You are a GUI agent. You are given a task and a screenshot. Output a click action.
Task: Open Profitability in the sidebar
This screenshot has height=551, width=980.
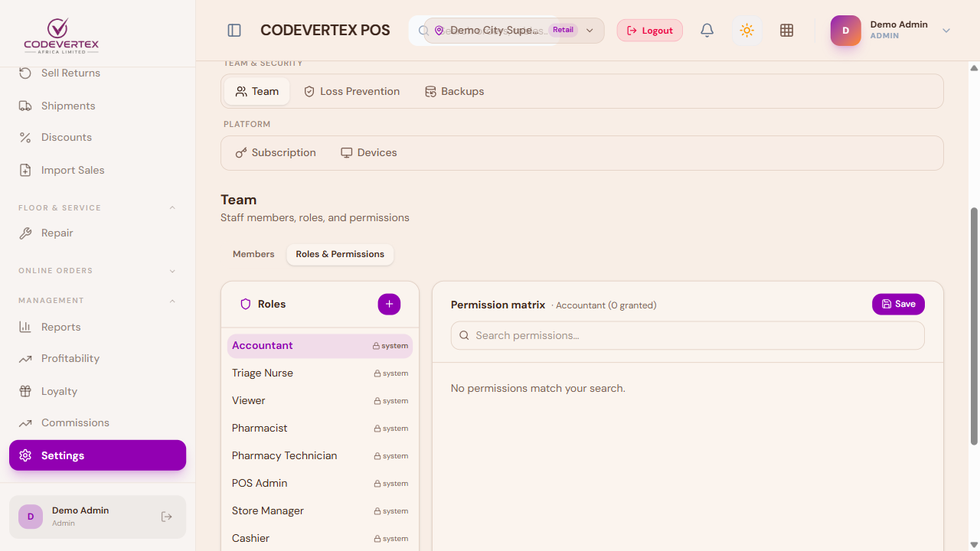click(x=98, y=359)
